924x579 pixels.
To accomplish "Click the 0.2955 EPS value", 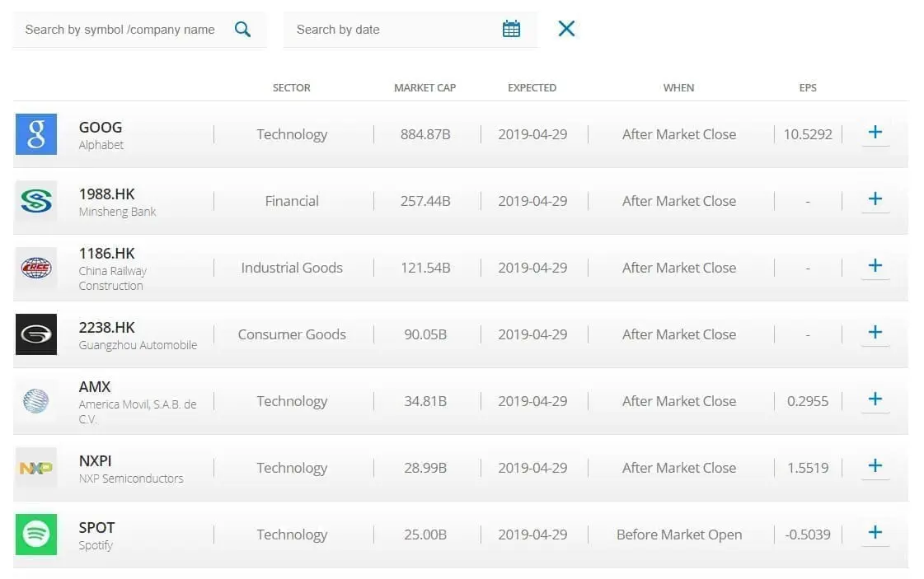I will tap(807, 401).
